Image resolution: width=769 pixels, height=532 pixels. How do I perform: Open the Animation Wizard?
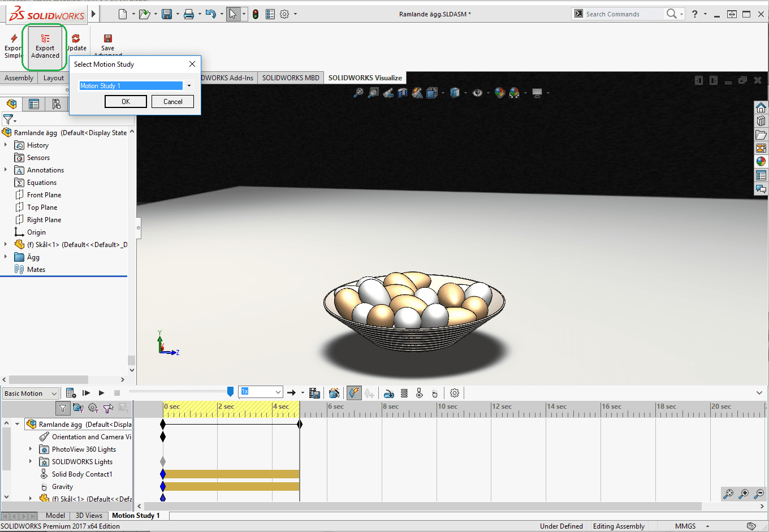coord(334,393)
